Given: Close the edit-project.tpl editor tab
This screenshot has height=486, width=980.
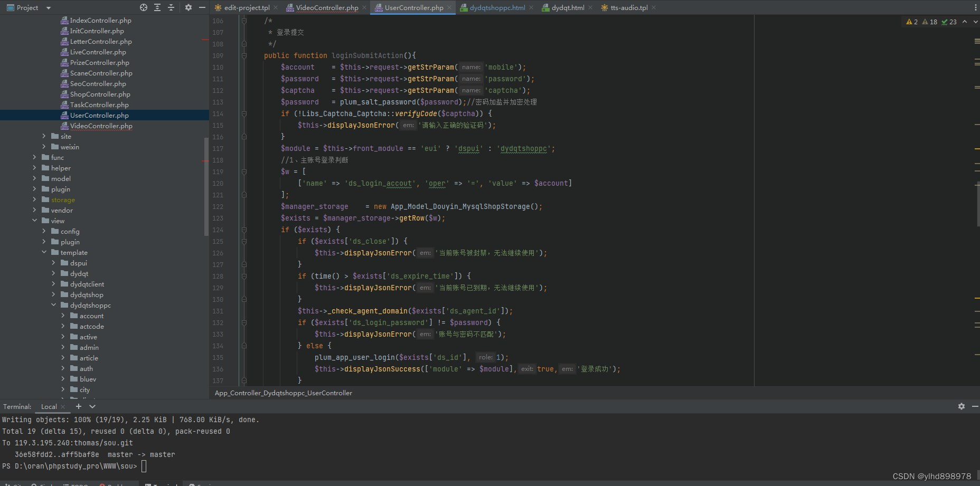Looking at the screenshot, I should point(276,7).
